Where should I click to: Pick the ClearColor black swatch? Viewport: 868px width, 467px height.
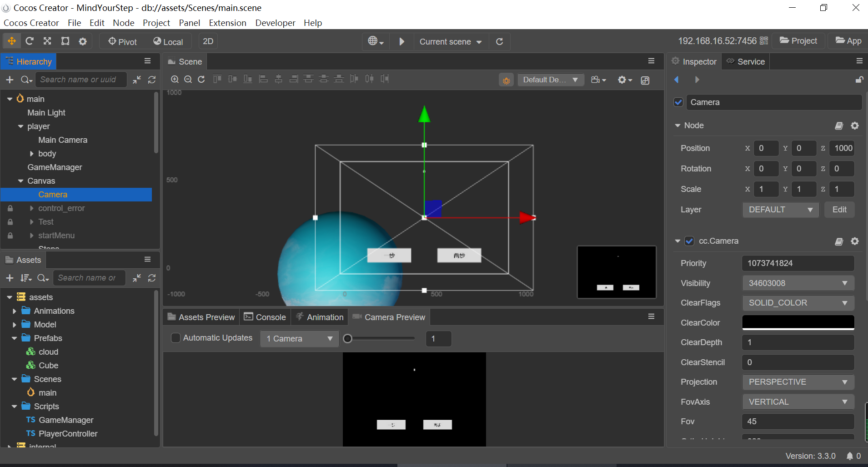coord(798,322)
